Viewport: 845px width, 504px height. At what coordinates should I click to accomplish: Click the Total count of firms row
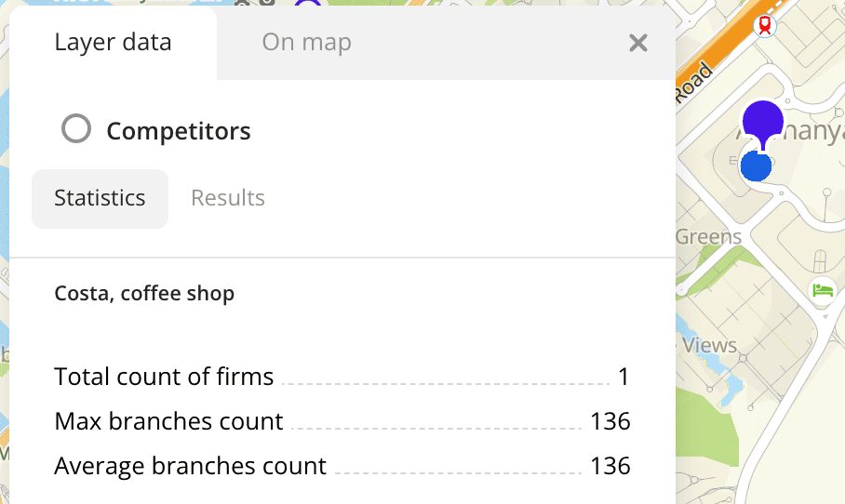[342, 377]
